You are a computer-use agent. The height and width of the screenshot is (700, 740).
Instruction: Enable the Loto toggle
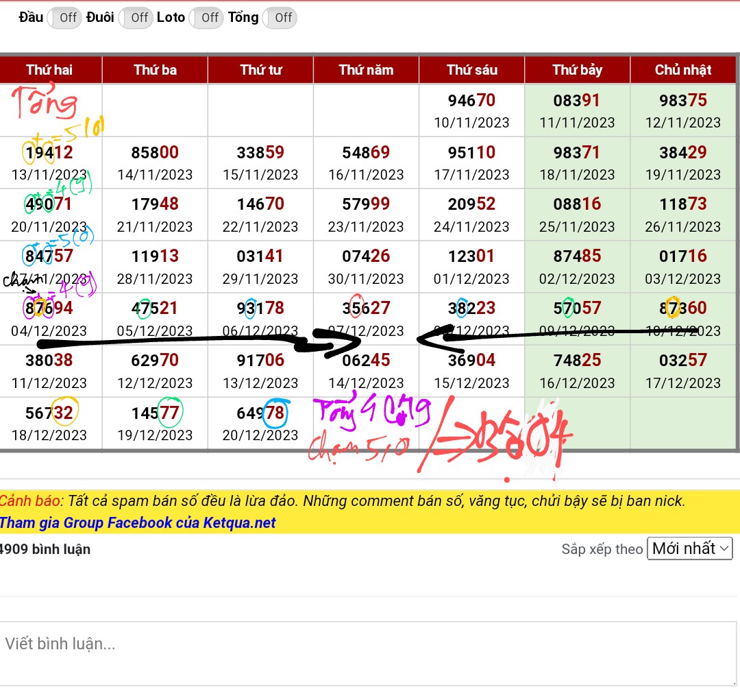pyautogui.click(x=206, y=18)
